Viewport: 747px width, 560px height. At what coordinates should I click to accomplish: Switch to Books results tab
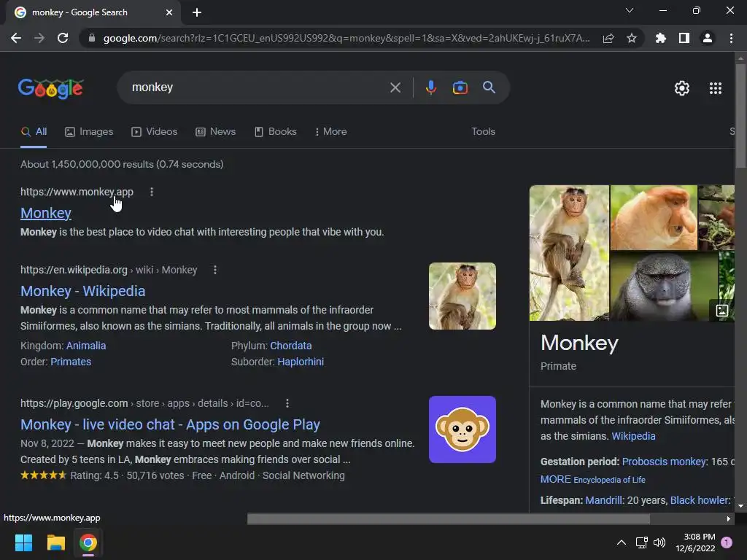pos(275,132)
